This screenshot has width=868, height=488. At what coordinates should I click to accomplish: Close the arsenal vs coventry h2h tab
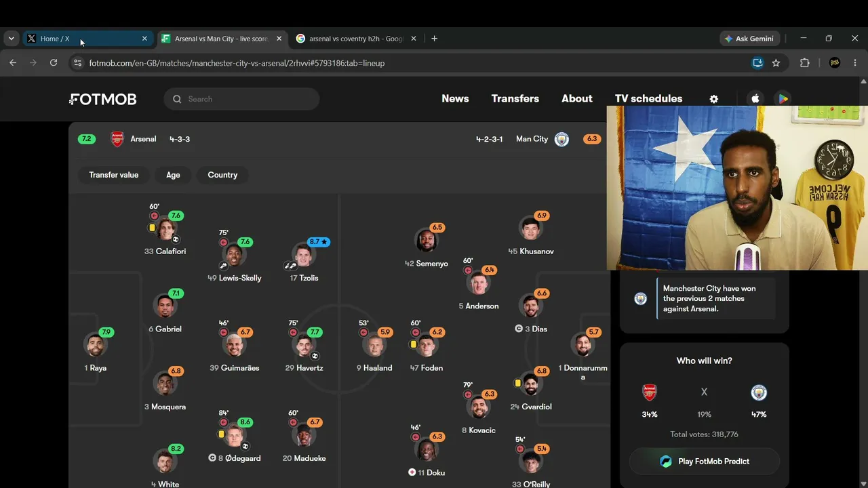coord(414,39)
